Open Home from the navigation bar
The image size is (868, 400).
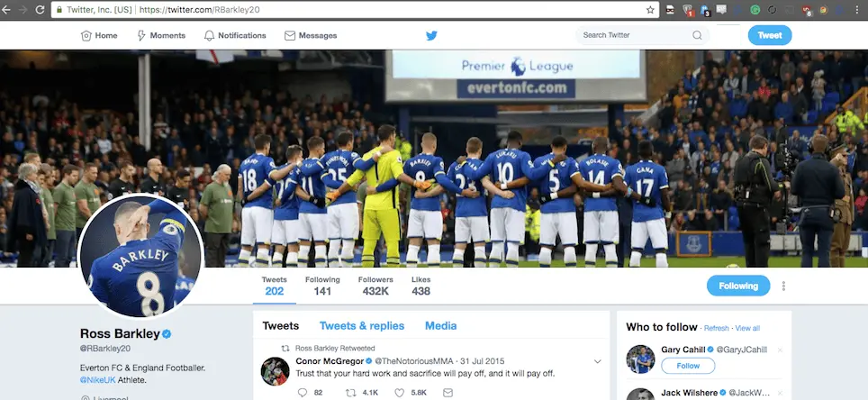point(99,36)
